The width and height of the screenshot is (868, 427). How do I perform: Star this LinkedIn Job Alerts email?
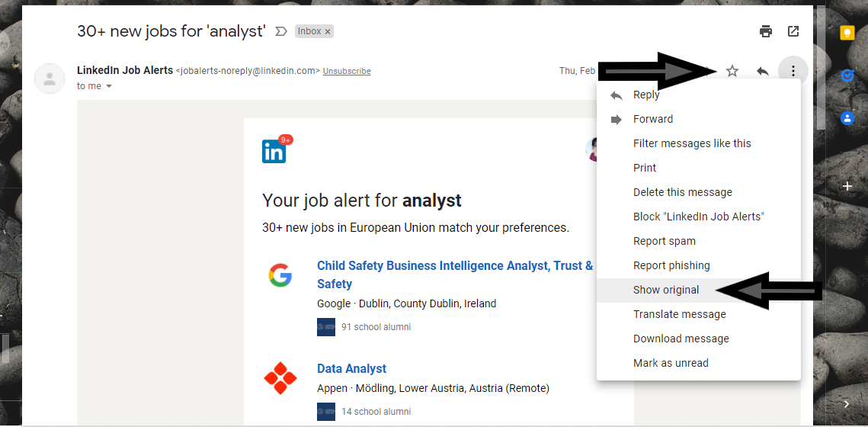tap(732, 71)
